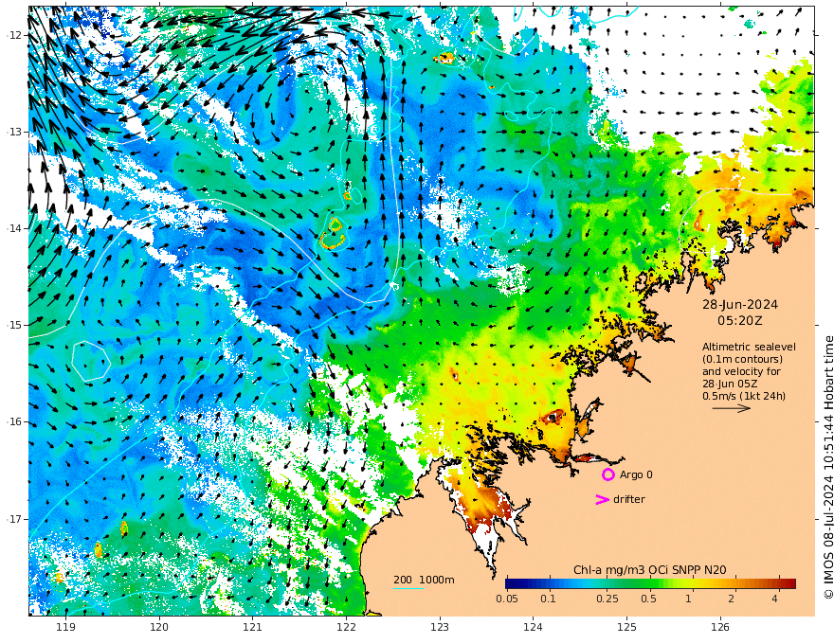Screen dimensions: 834x644
Task: Click the 'and velocity for' caption line
Action: tap(741, 371)
